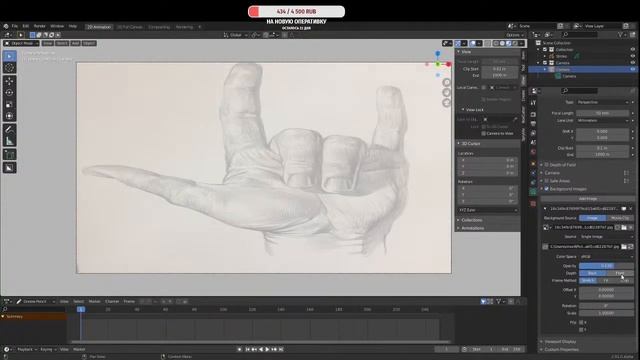Enable Flip Y checkbox below Flip X
640x360 pixels.
(x=581, y=329)
